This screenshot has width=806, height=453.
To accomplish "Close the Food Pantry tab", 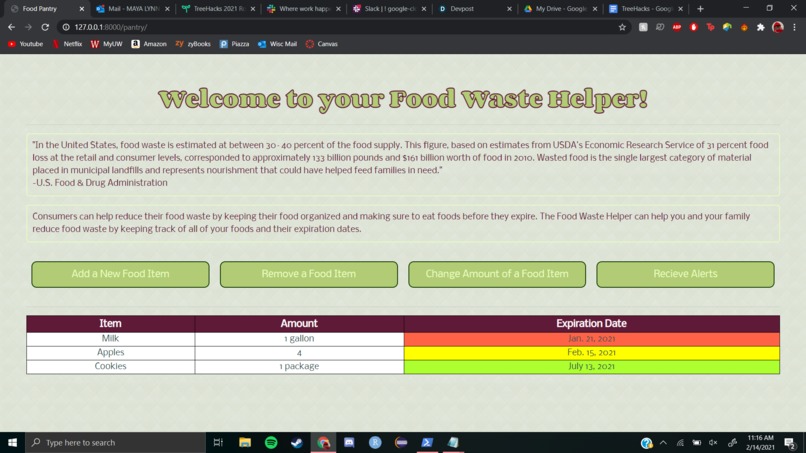I will point(81,9).
